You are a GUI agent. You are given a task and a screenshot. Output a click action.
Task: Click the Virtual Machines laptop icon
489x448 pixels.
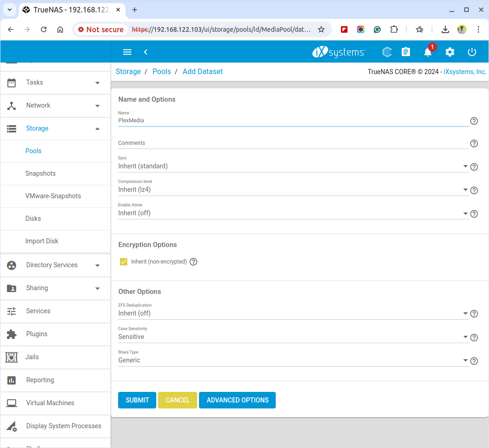click(x=11, y=403)
